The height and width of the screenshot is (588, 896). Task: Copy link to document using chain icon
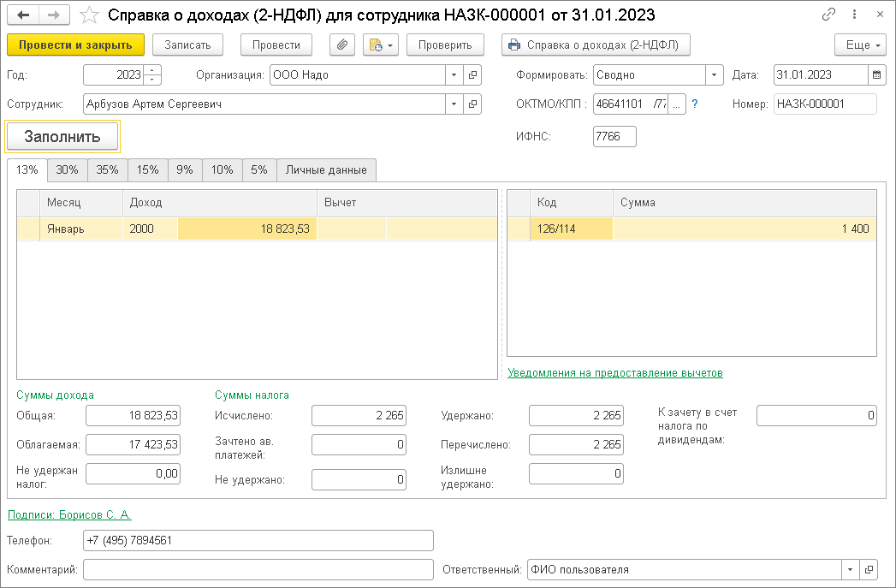(x=828, y=15)
